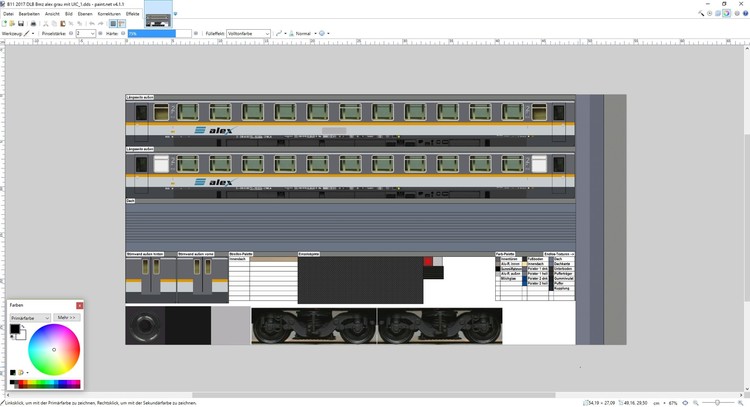Click the Print icon
This screenshot has height=407, width=750.
tap(33, 23)
